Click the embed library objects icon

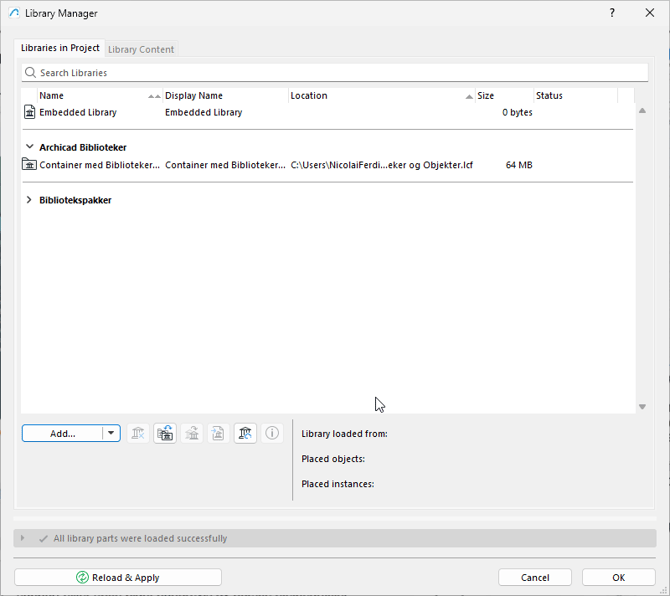click(x=192, y=433)
